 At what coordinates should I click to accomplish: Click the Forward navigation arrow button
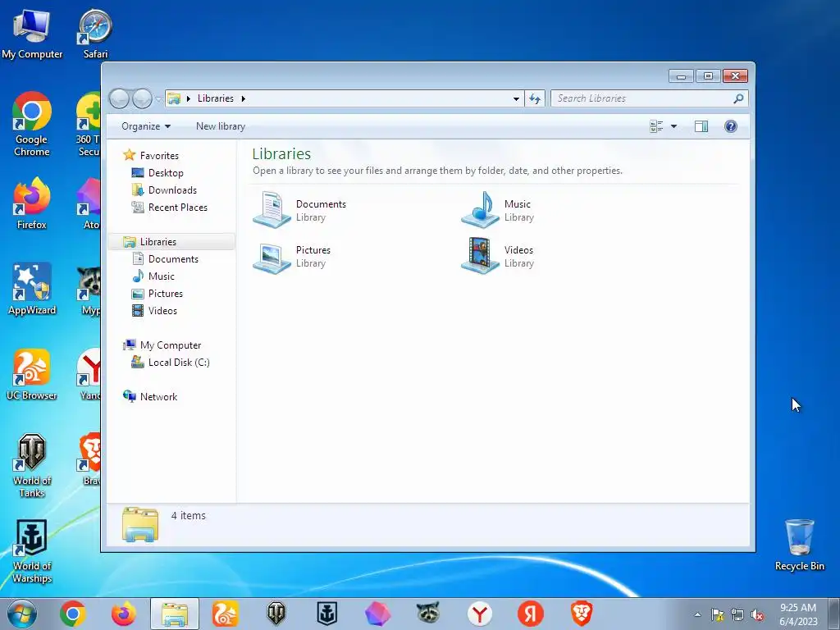(142, 98)
